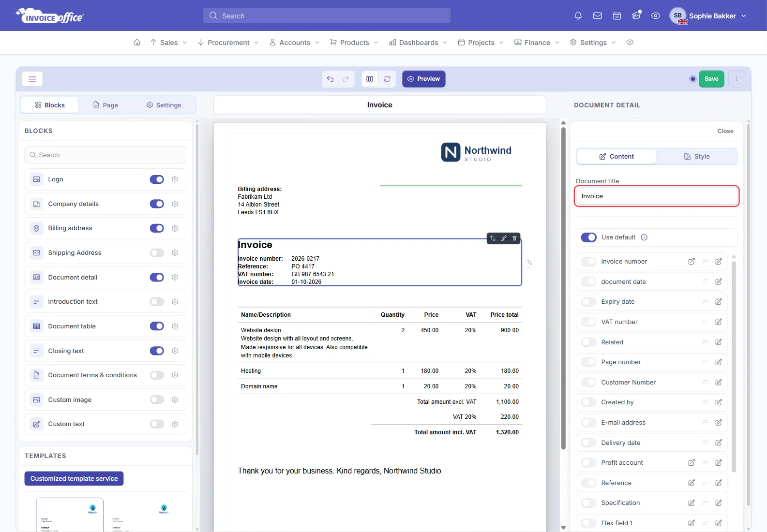The image size is (767, 532).
Task: Click the Document title input
Action: (x=657, y=196)
